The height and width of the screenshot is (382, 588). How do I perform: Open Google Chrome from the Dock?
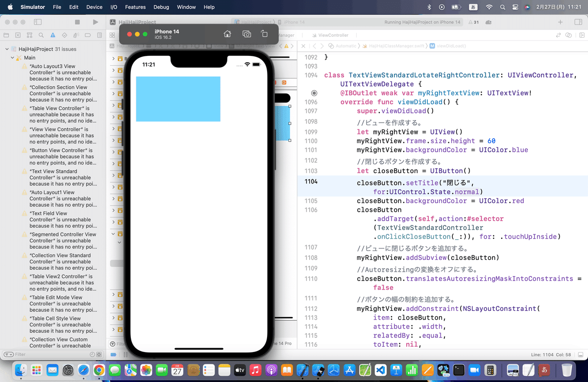pos(99,370)
